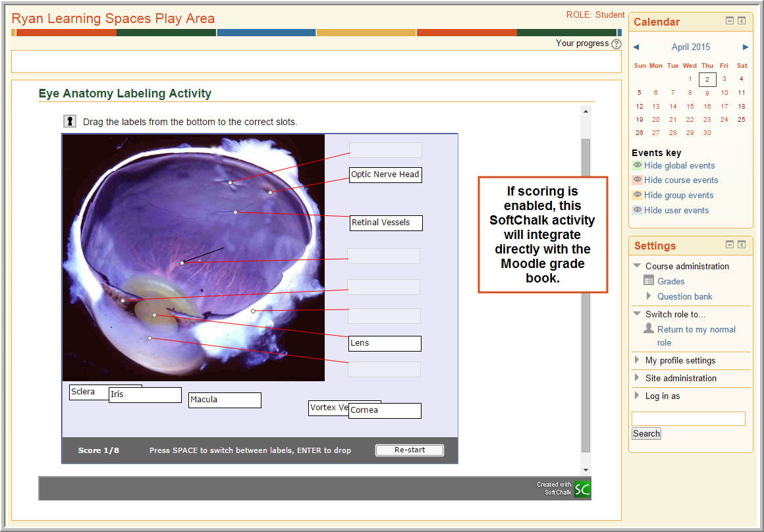Viewport: 764px width, 532px height.
Task: Select the Vortex Vein label
Action: point(329,408)
